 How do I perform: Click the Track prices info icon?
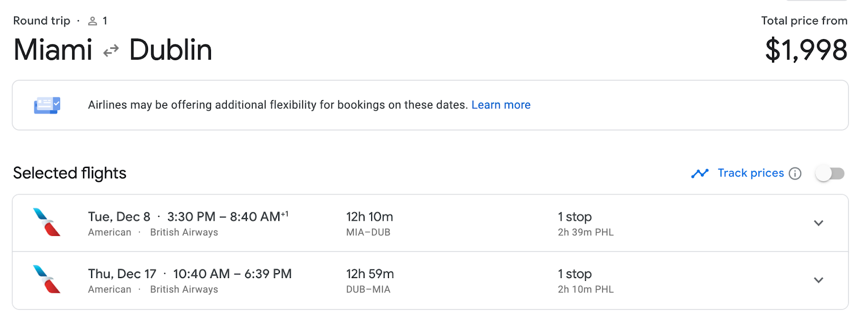(795, 173)
